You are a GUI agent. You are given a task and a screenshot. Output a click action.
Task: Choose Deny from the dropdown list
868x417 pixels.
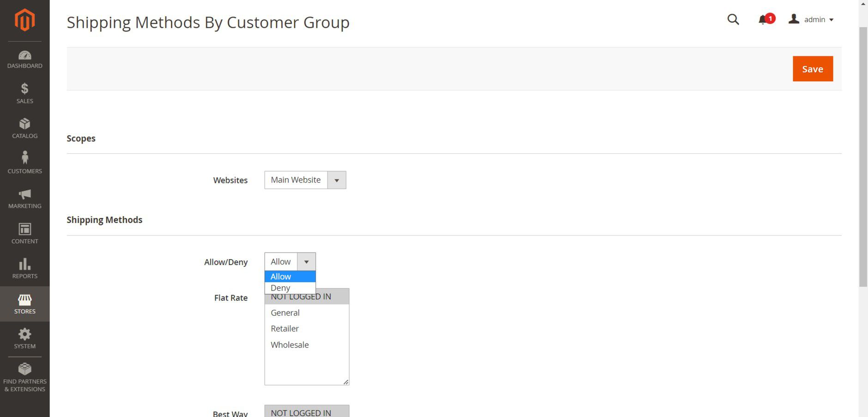[x=280, y=288]
